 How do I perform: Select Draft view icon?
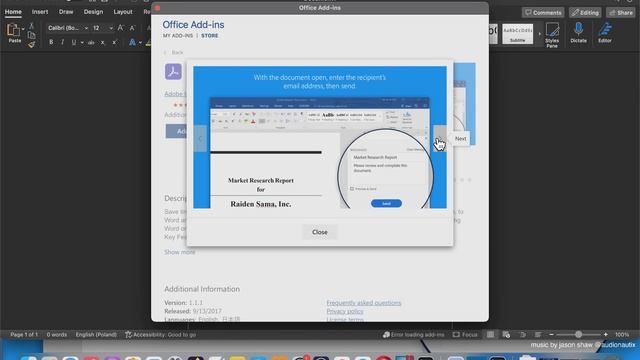point(538,335)
